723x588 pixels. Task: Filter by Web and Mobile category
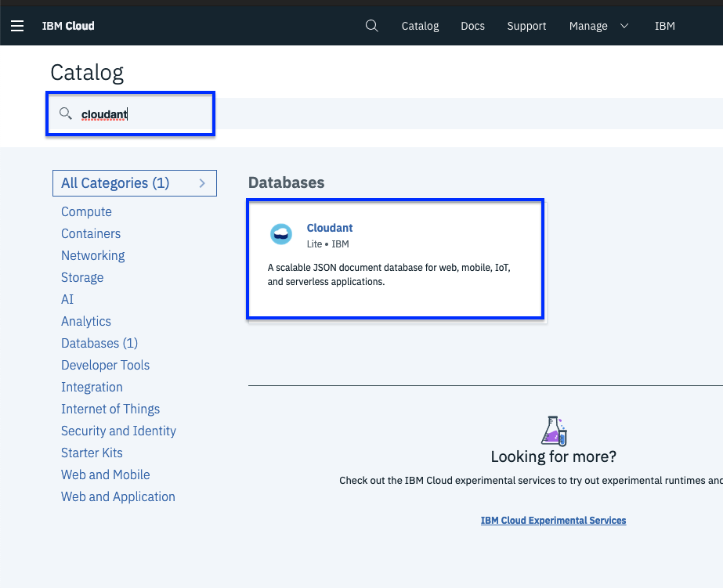105,474
